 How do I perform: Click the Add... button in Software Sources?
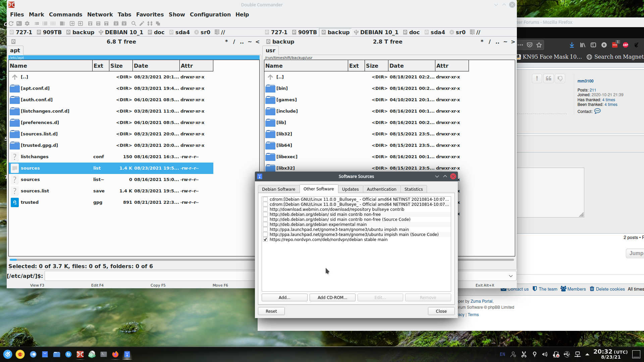pos(284,297)
